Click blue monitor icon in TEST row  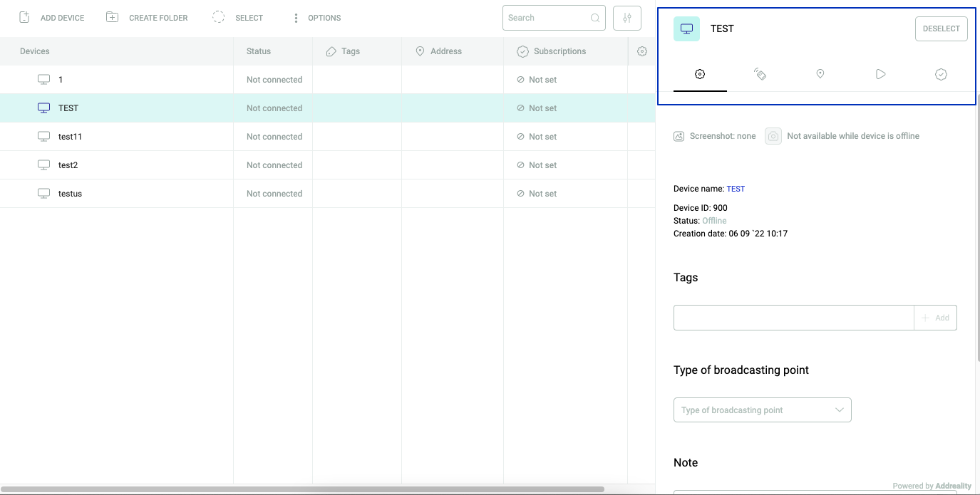click(44, 108)
